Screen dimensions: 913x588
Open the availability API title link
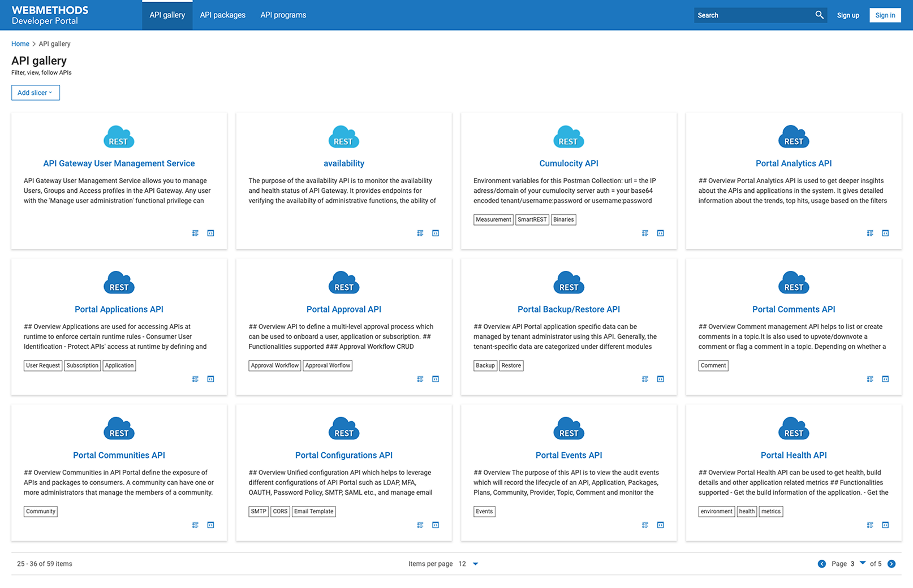(x=344, y=163)
